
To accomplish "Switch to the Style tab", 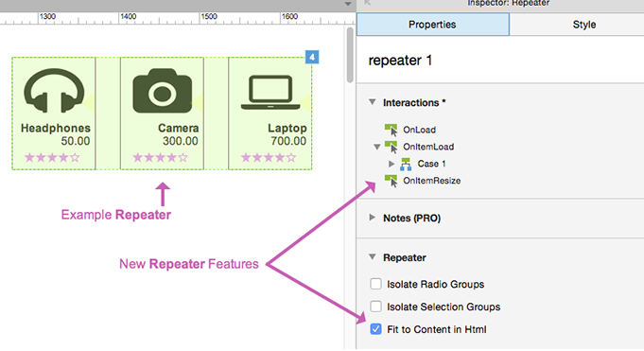I will pyautogui.click(x=584, y=25).
